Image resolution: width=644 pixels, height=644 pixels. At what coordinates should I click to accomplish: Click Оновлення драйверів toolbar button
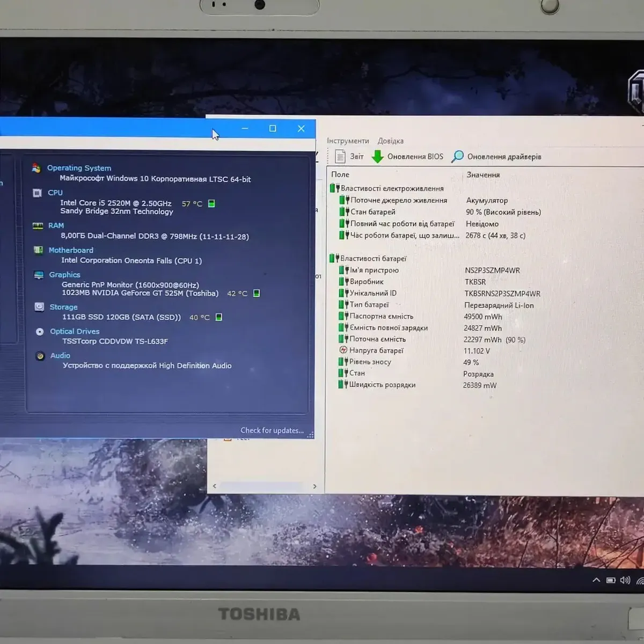click(x=496, y=157)
